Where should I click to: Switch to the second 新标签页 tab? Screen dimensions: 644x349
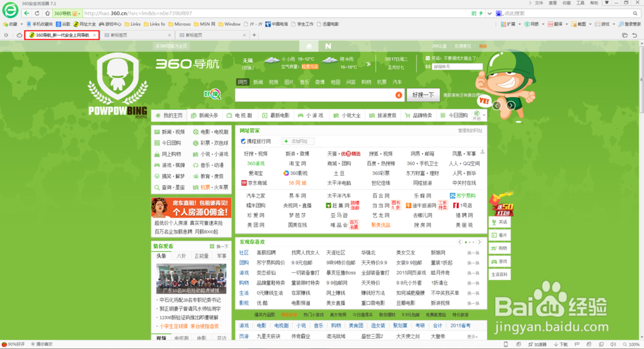[x=211, y=35]
